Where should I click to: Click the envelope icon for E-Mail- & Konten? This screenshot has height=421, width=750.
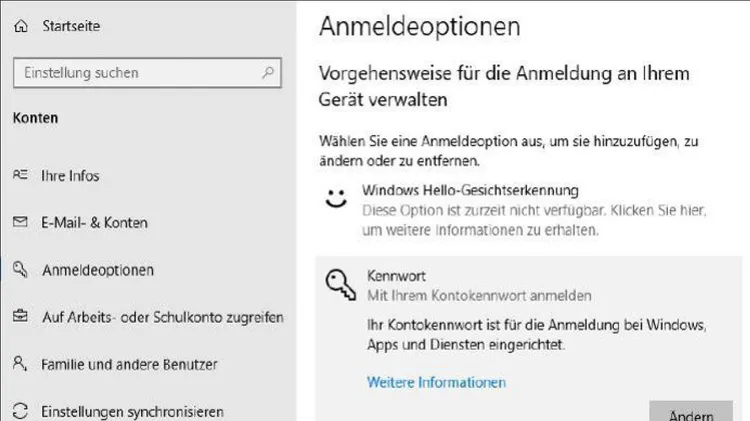20,222
